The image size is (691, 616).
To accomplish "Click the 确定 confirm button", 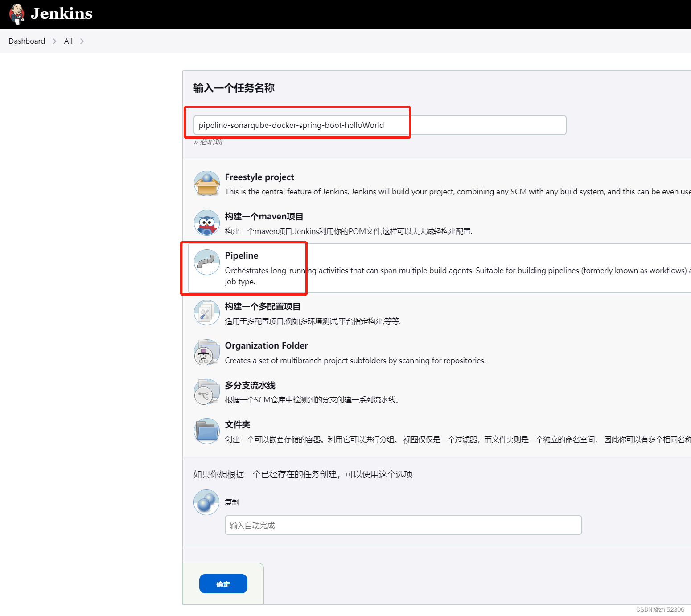I will (x=223, y=584).
